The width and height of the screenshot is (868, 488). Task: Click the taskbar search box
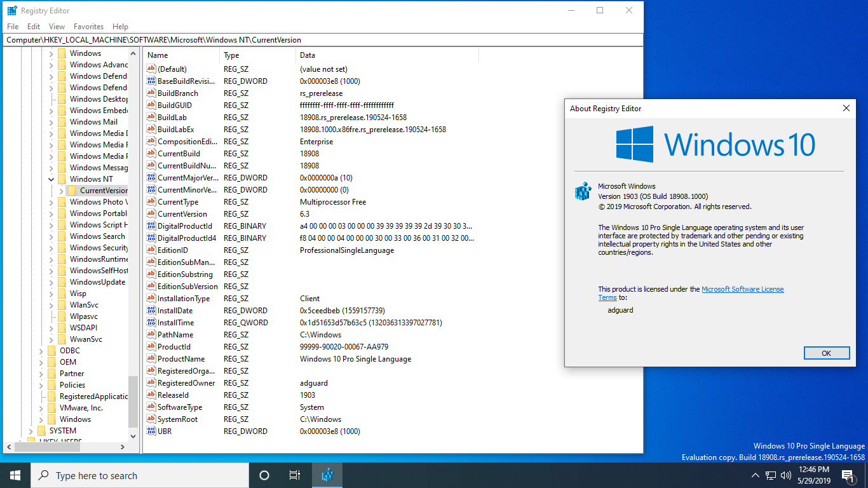[140, 475]
